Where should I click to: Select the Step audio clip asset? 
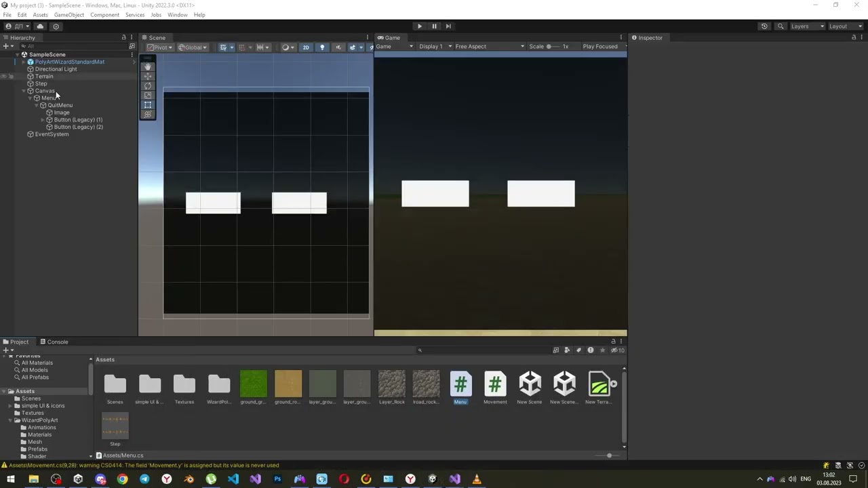[115, 430]
